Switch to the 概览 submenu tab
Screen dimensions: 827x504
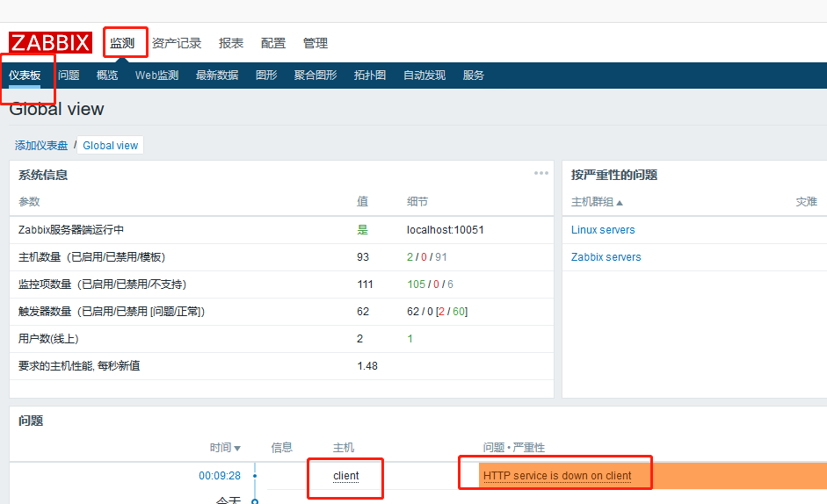tap(107, 76)
